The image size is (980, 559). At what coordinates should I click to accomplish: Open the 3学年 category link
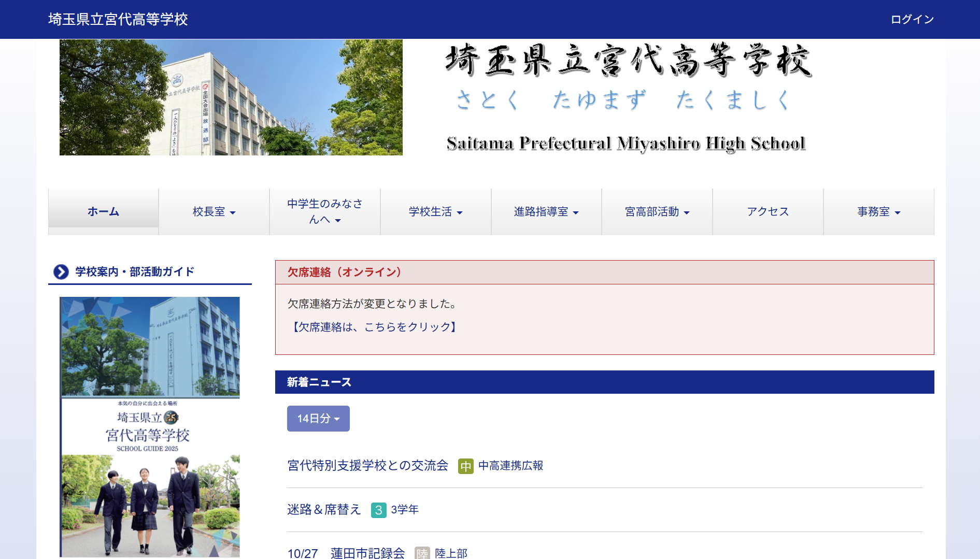[405, 509]
